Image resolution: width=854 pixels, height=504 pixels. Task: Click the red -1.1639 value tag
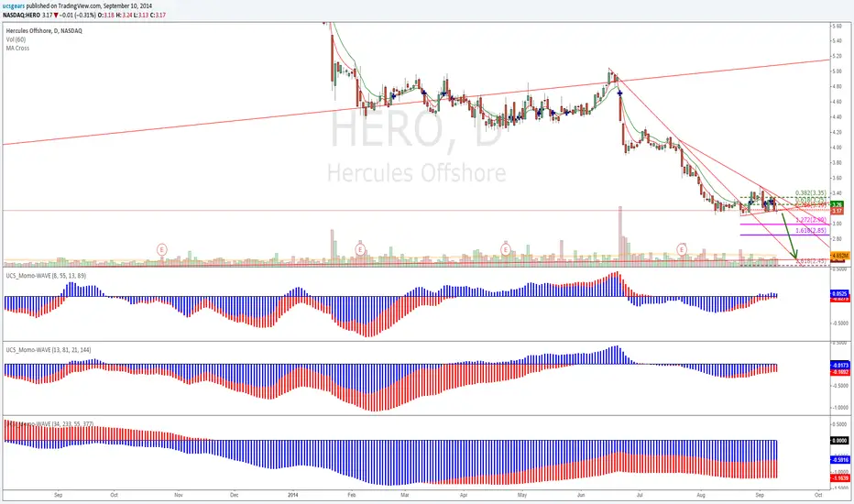tap(839, 477)
